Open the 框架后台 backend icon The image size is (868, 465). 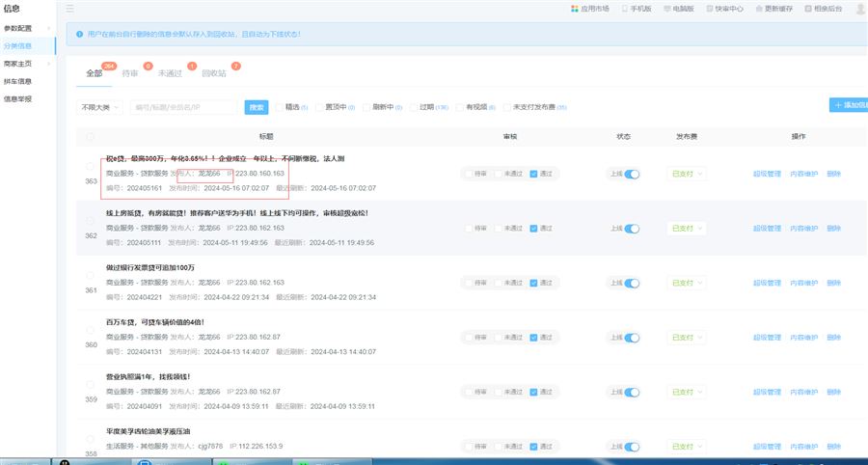click(807, 9)
